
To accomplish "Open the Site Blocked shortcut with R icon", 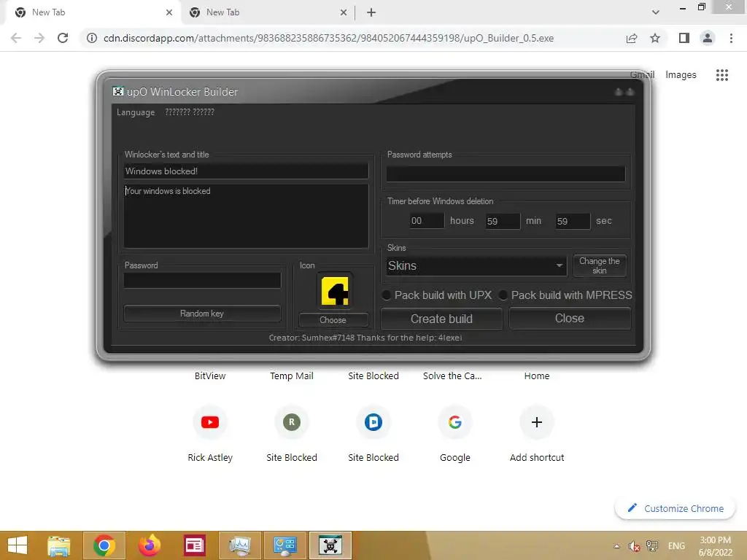I will coord(292,422).
